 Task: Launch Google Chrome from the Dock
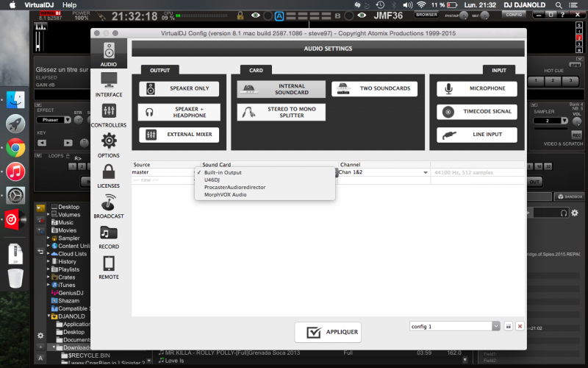coord(15,148)
